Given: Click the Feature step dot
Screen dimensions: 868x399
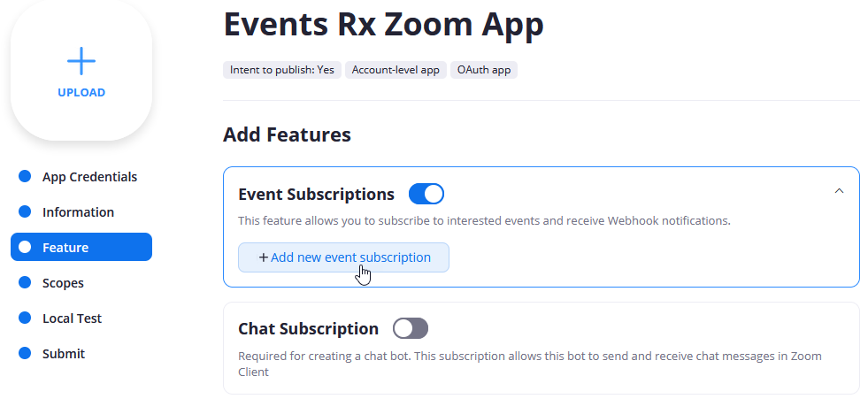Looking at the screenshot, I should (x=25, y=248).
